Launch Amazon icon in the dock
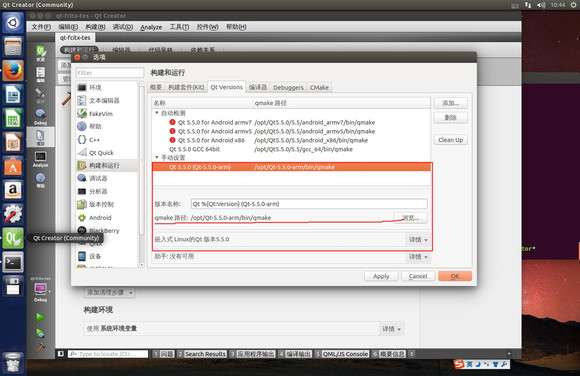 [13, 190]
